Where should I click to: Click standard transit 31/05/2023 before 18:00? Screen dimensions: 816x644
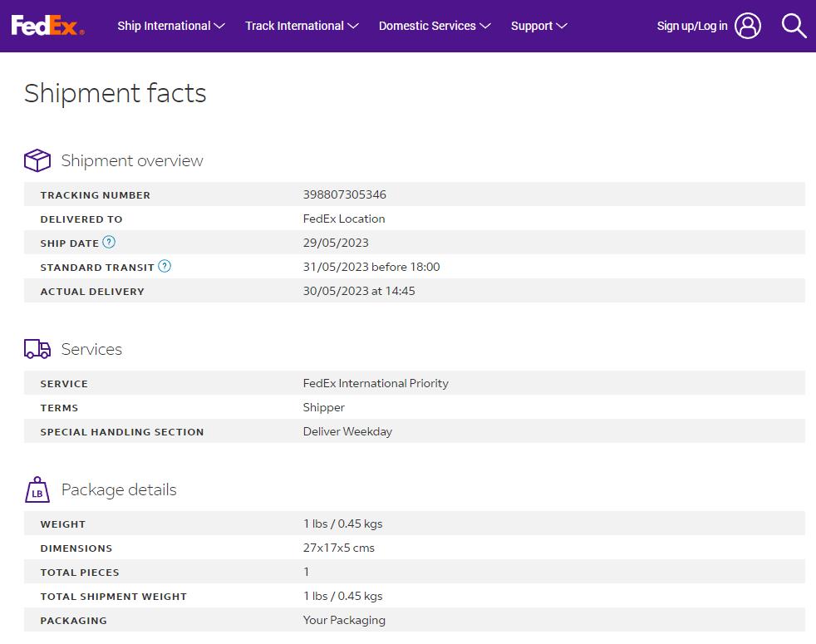pos(371,267)
